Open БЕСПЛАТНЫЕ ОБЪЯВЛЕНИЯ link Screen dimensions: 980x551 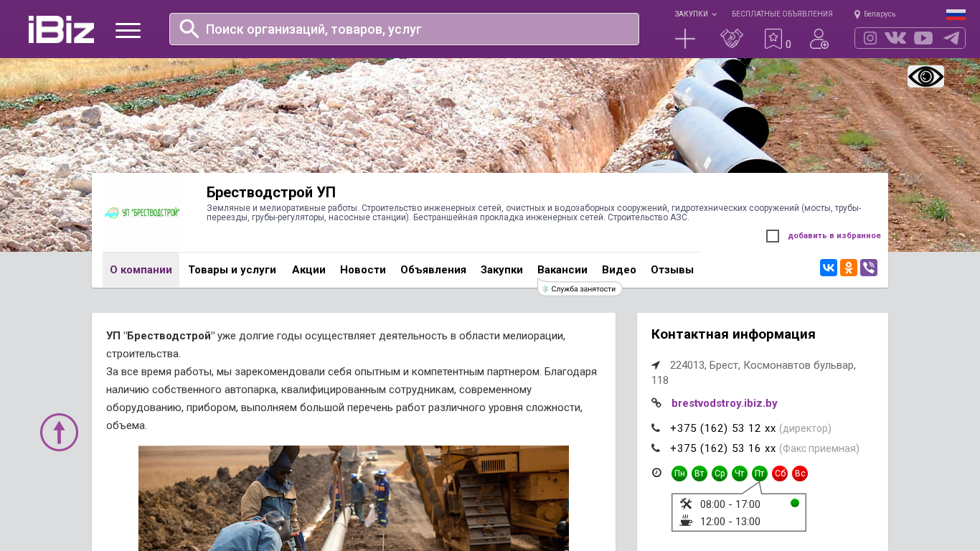[782, 14]
